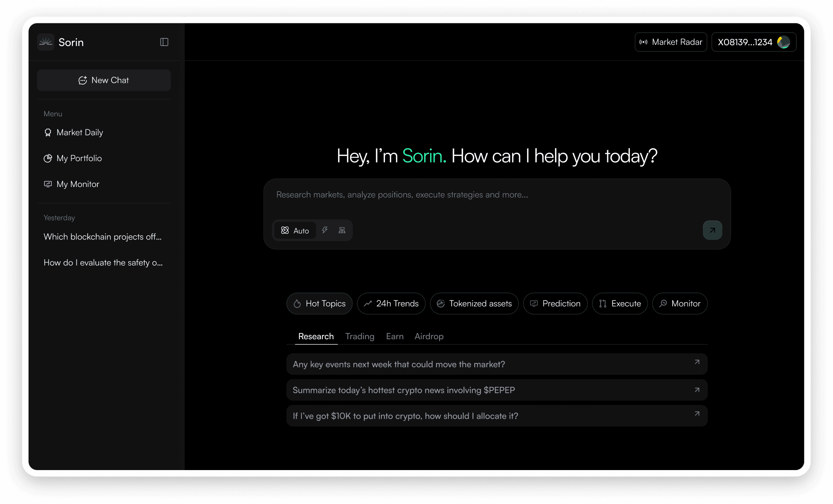Select the hierarchy deep mode icon
The width and height of the screenshot is (833, 504).
[342, 230]
